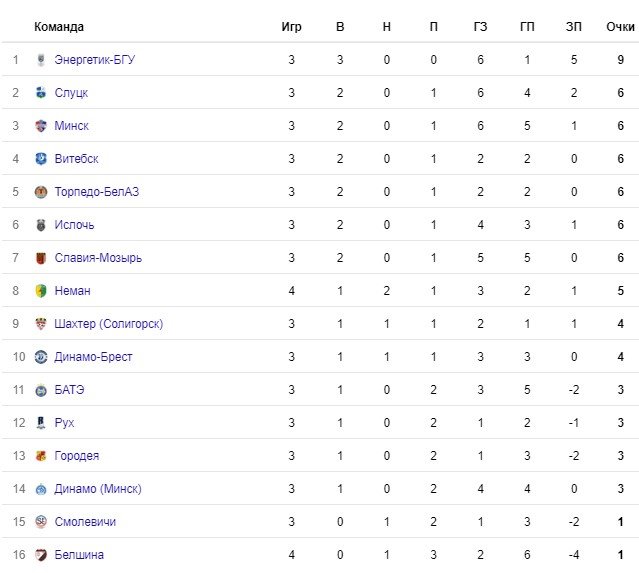This screenshot has height=573, width=639.
Task: Click the Энергетик-БГУ team logo
Action: (41, 60)
